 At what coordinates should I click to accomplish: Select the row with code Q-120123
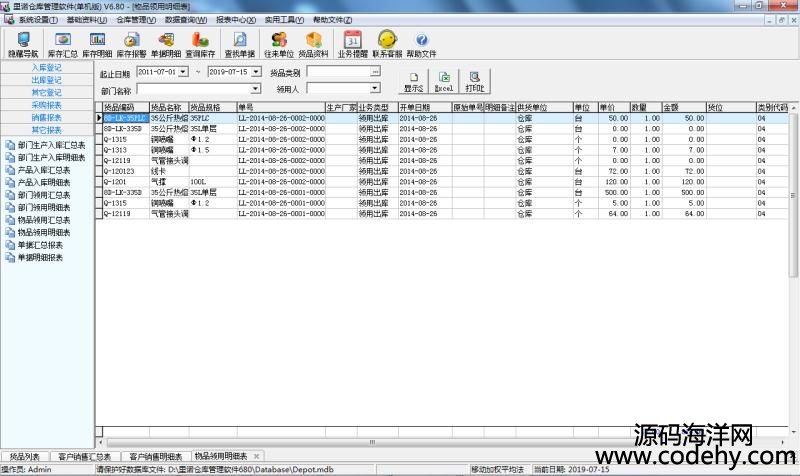coord(441,171)
